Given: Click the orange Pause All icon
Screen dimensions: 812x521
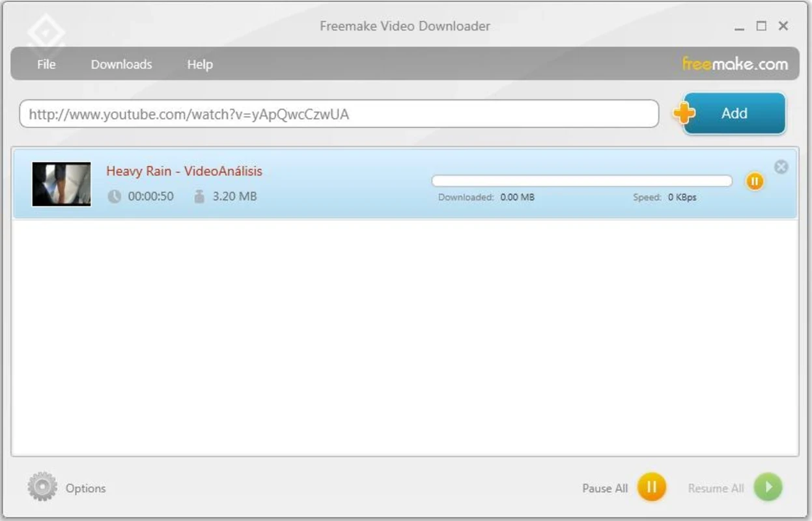Looking at the screenshot, I should tap(651, 487).
